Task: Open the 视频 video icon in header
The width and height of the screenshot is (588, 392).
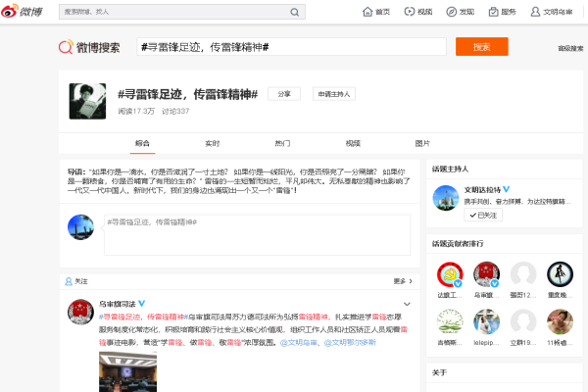Action: pyautogui.click(x=409, y=12)
